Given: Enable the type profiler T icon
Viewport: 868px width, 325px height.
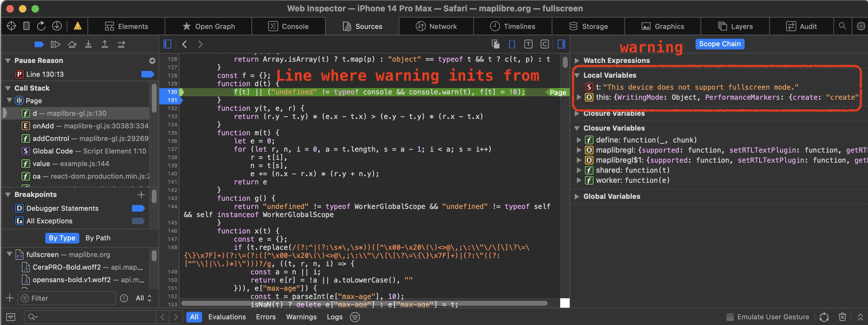Looking at the screenshot, I should tap(528, 44).
